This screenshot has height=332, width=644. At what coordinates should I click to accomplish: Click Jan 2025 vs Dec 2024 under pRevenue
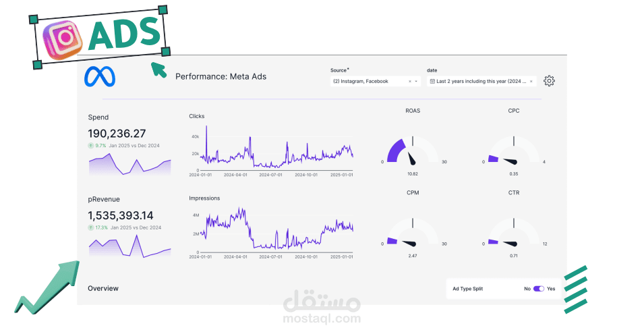(136, 227)
